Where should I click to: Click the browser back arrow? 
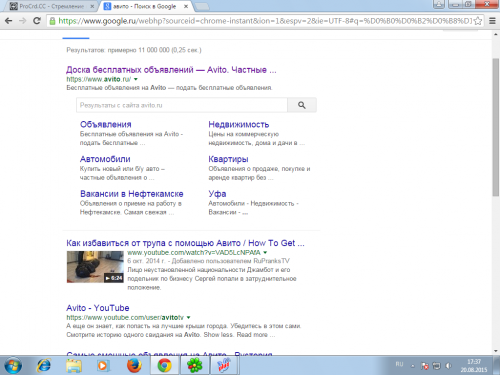tap(9, 21)
